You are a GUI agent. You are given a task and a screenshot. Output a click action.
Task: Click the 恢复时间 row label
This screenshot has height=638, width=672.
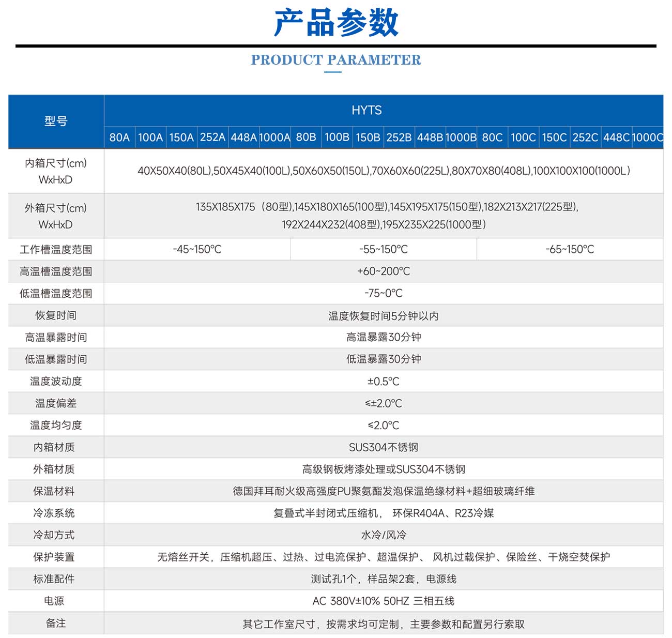tap(56, 315)
